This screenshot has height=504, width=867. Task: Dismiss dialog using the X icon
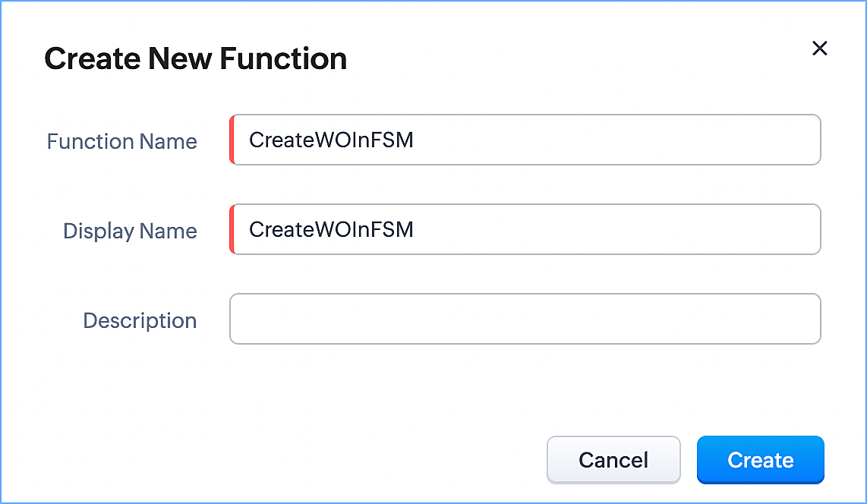819,49
